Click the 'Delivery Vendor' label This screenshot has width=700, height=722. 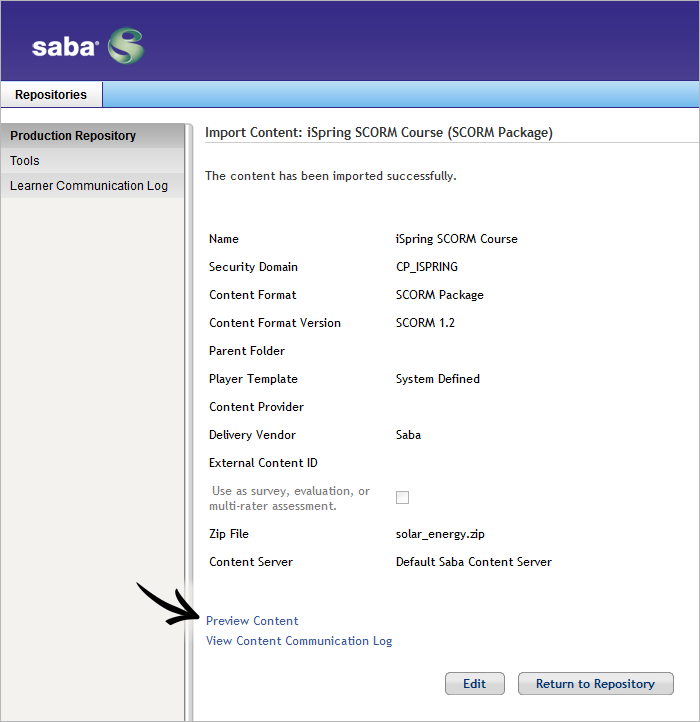252,435
